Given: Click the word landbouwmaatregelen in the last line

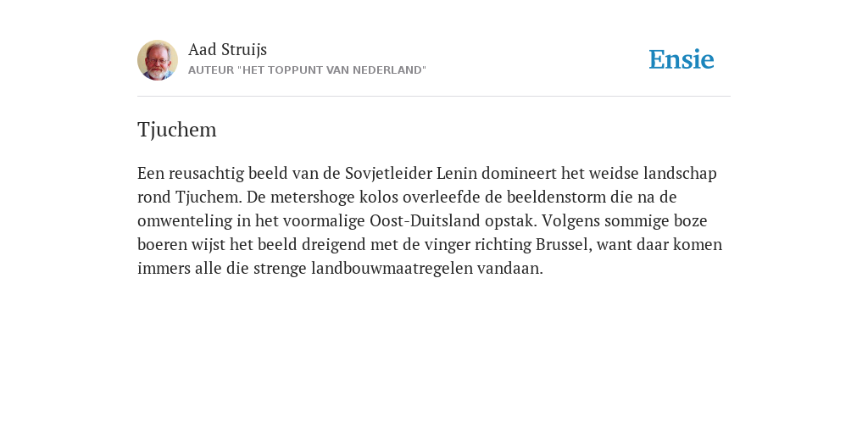Looking at the screenshot, I should (392, 269).
